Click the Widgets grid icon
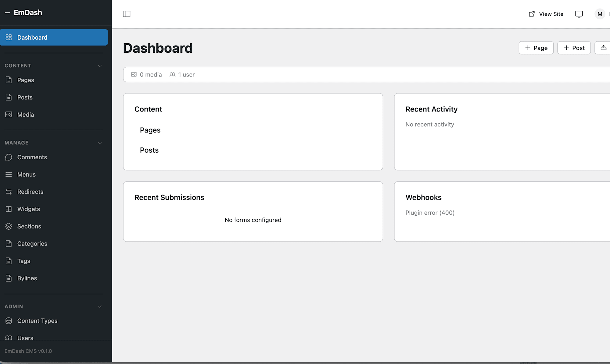Image resolution: width=610 pixels, height=364 pixels. (9, 209)
